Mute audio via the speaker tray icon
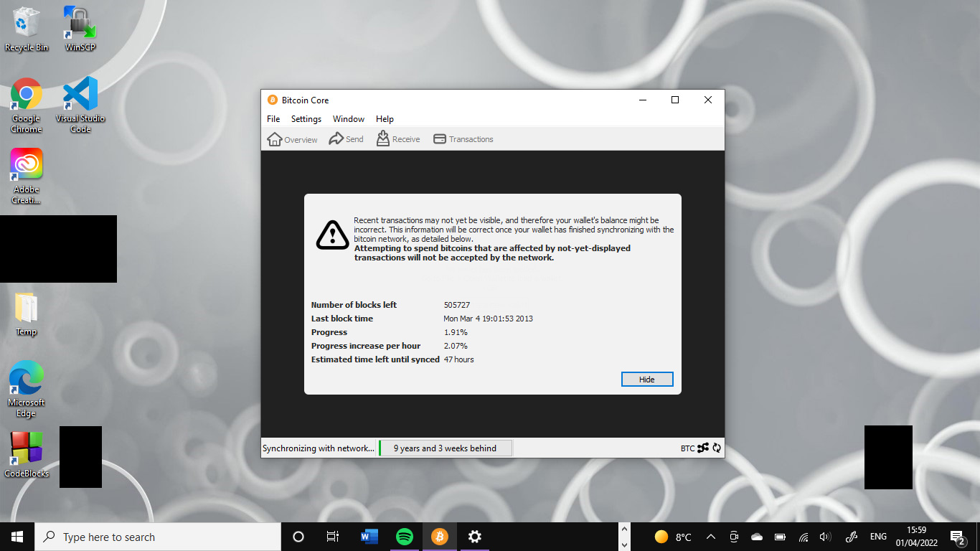Screen dimensions: 980x551 [x=825, y=536]
